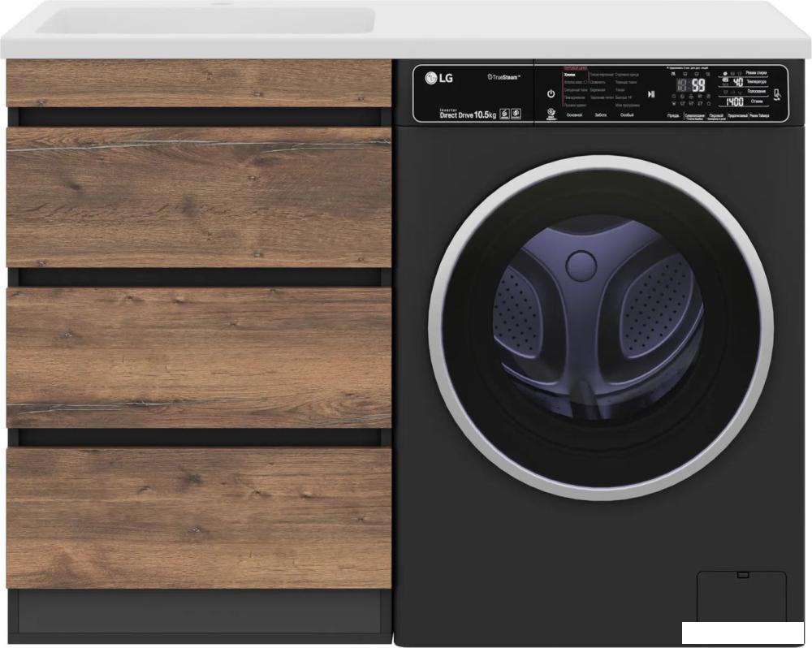Viewport: 812px width, 648px height.
Task: Select the Забота program group
Action: click(601, 115)
